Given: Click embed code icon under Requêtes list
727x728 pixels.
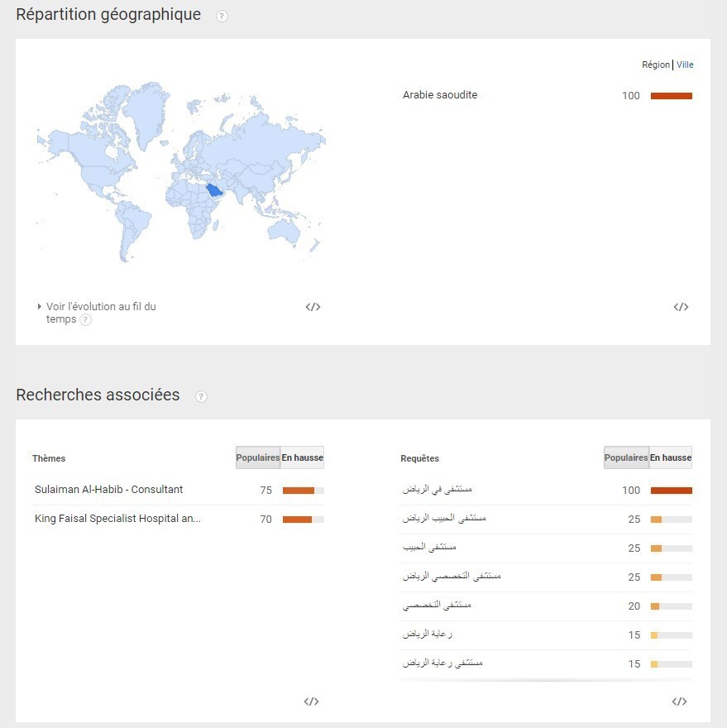Looking at the screenshot, I should [679, 702].
